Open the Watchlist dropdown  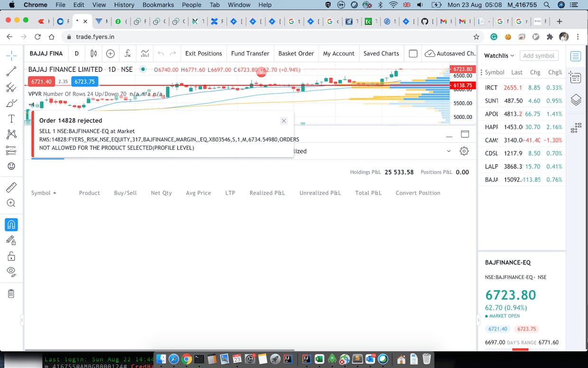[x=499, y=56]
